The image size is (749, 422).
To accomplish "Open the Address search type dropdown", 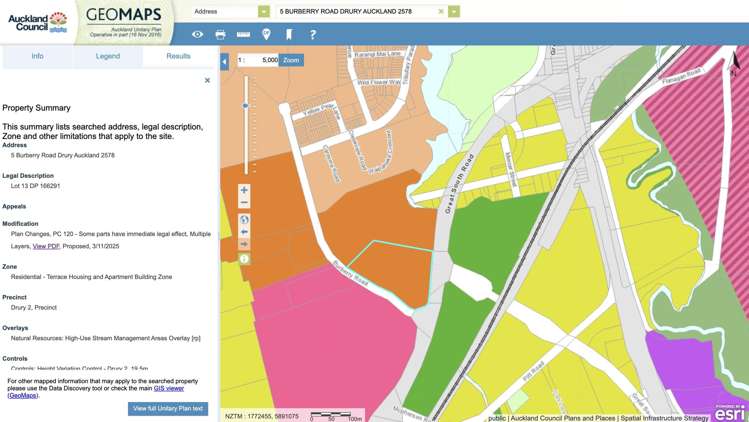I will coord(264,12).
